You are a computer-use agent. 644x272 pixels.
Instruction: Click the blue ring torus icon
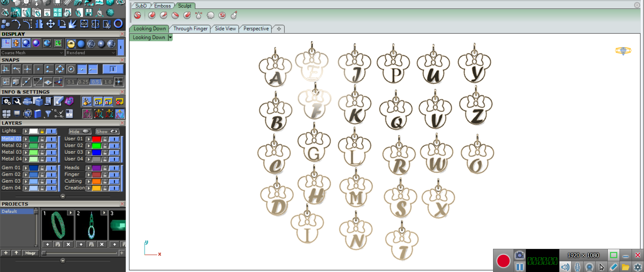[118, 24]
